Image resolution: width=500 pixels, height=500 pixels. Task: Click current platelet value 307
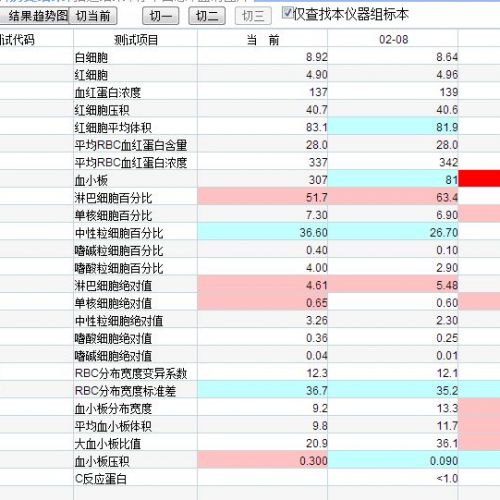click(x=318, y=180)
